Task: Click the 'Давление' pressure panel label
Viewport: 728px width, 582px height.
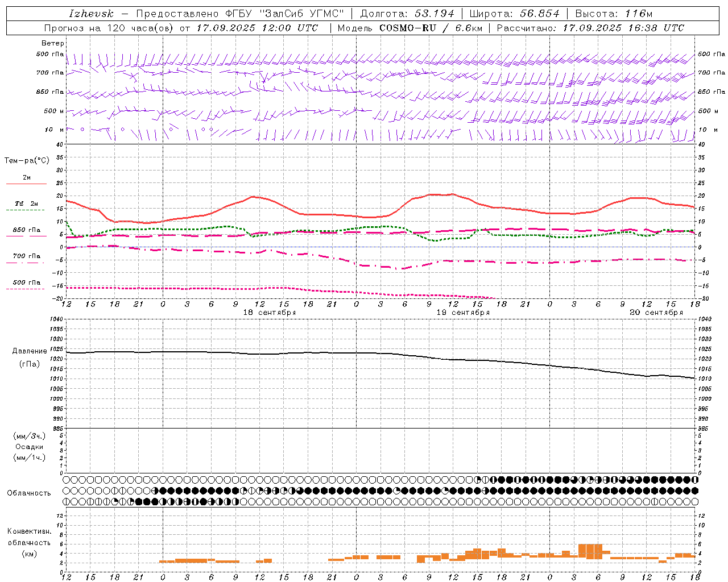Action: click(30, 351)
